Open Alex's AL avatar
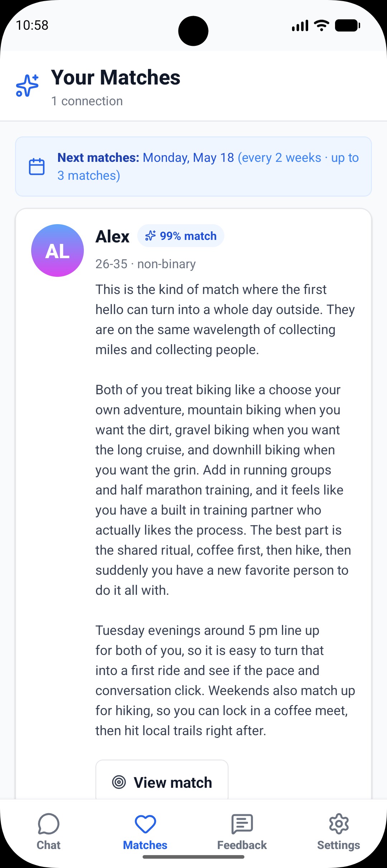Viewport: 387px width, 868px height. click(x=57, y=250)
